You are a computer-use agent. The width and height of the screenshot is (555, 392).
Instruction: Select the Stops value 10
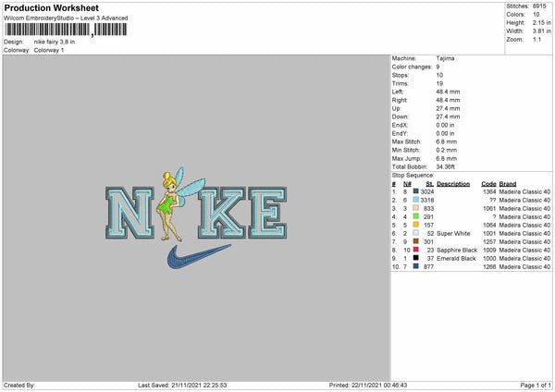coord(439,75)
